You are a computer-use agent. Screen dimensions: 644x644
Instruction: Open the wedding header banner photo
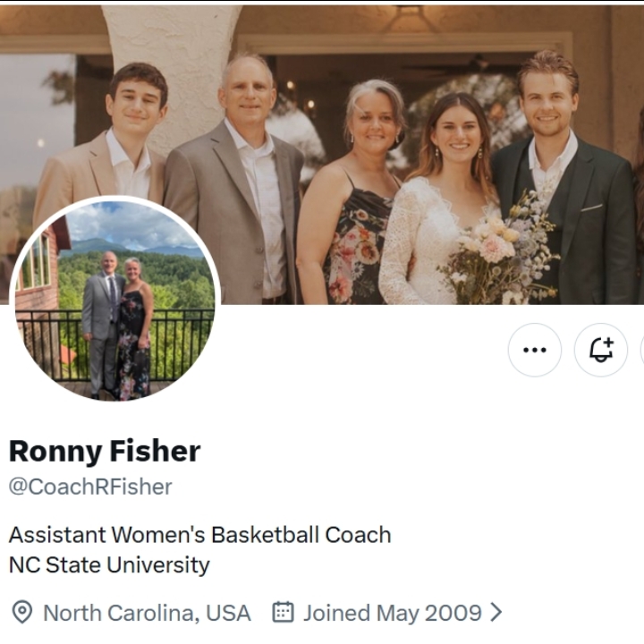(x=322, y=155)
